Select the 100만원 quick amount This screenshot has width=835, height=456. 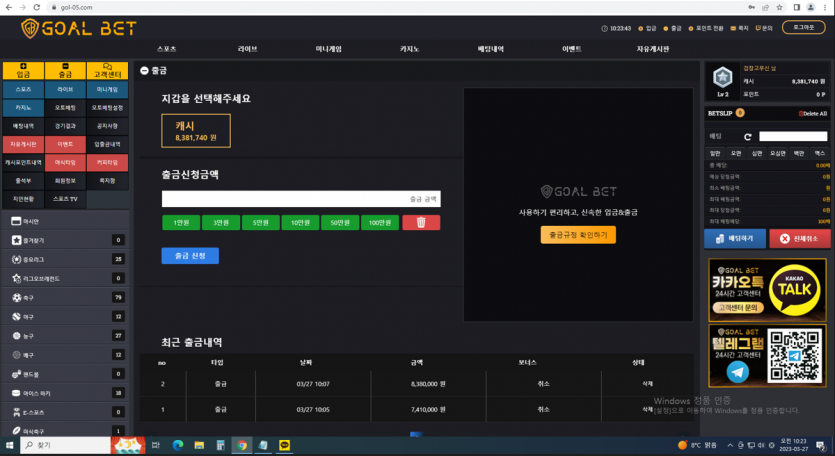point(379,223)
